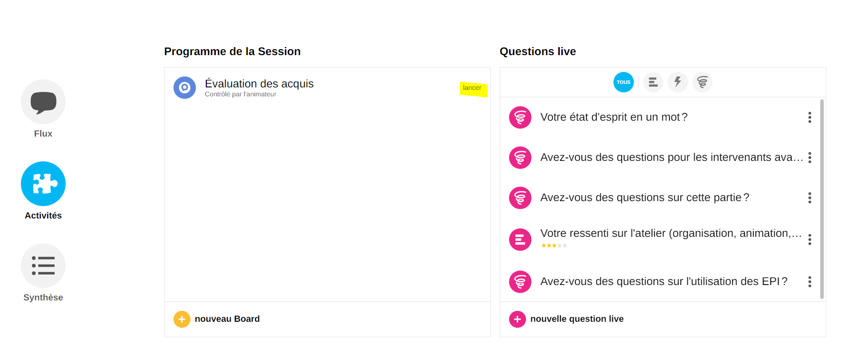868x359 pixels.
Task: Open the Flux speech bubble icon
Action: [x=43, y=102]
